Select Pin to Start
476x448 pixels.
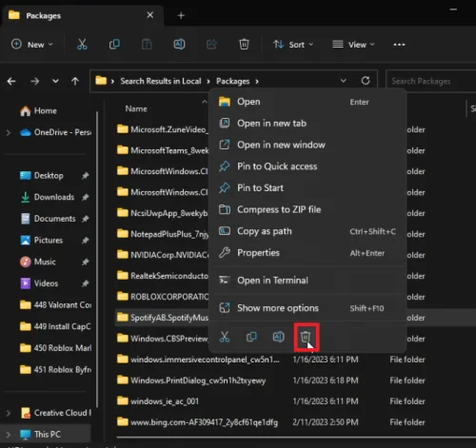pos(307,187)
